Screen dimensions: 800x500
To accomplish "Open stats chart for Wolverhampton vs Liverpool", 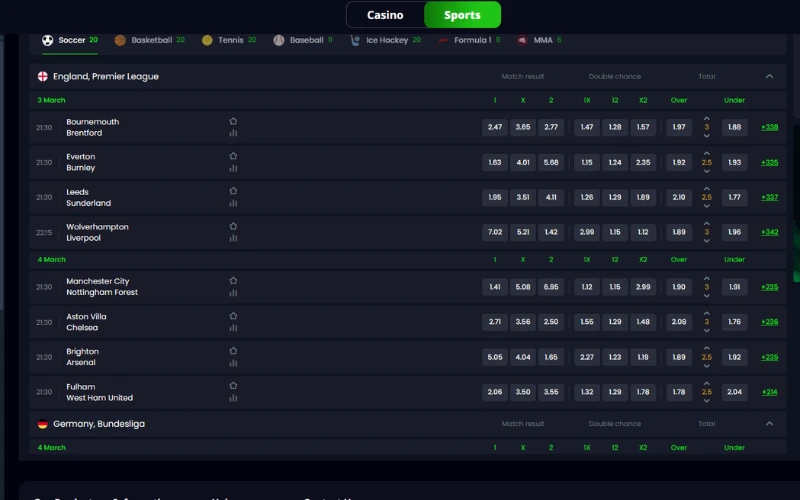I will (x=233, y=238).
